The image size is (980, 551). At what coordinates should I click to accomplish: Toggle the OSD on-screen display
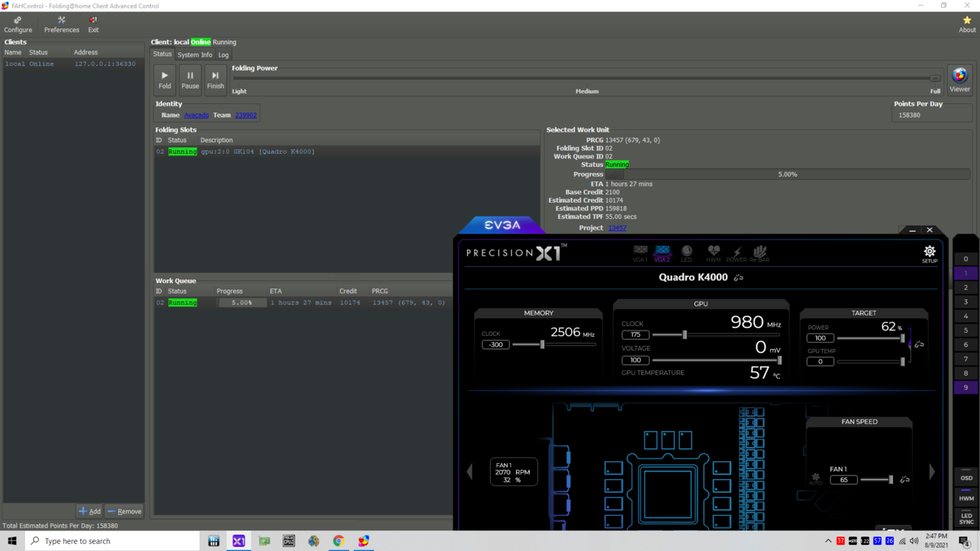(x=966, y=478)
